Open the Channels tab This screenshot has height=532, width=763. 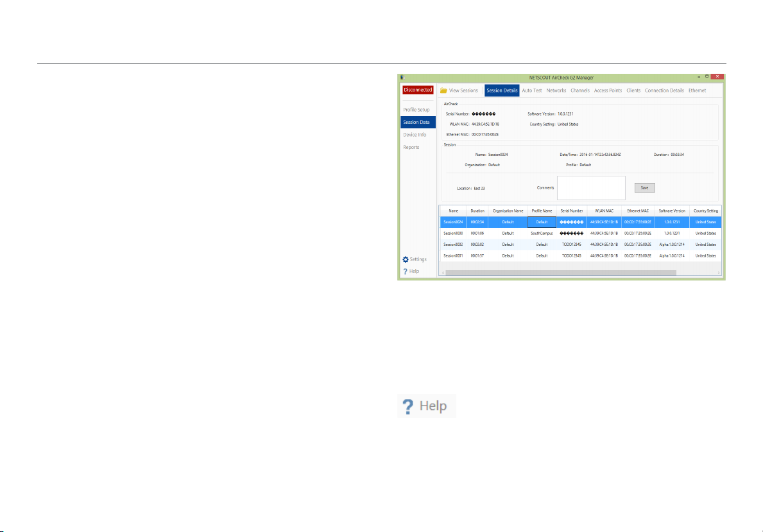click(x=580, y=90)
